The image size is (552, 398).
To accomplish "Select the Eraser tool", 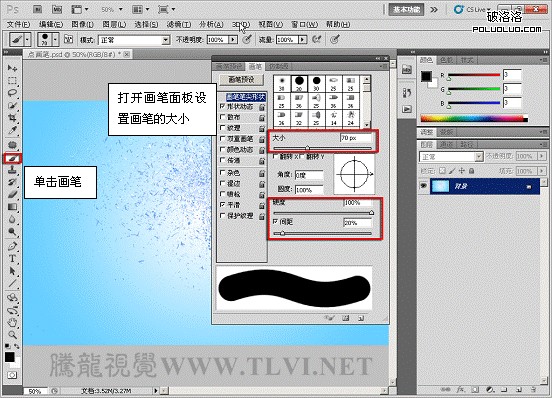I will (x=12, y=194).
